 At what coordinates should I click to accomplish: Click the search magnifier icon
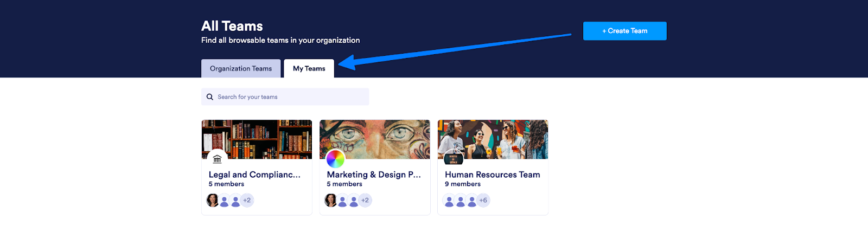210,97
